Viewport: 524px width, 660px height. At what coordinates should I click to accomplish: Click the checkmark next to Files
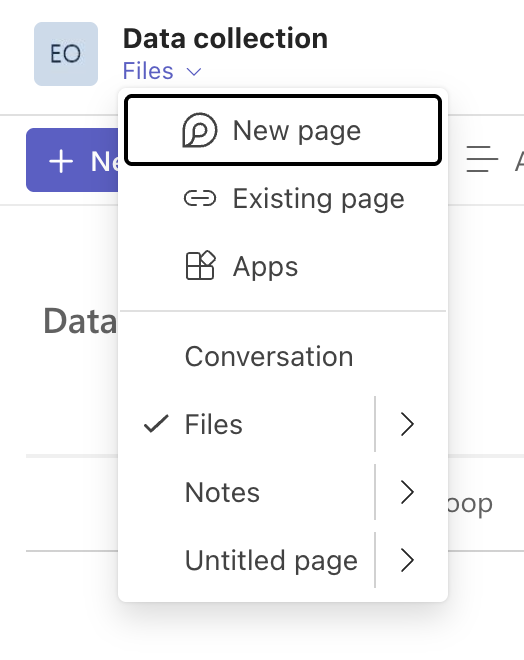(x=156, y=424)
